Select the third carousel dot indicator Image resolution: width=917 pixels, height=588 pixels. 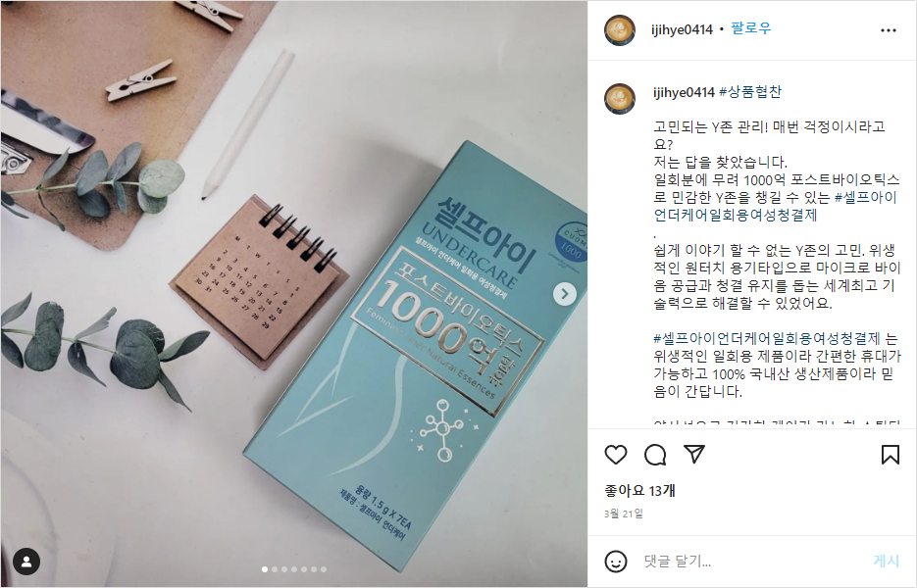coord(284,569)
